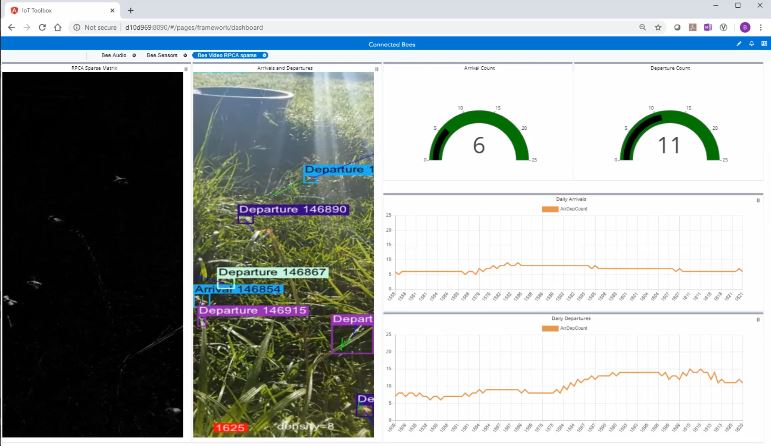
Task: Open a new browser tab
Action: pyautogui.click(x=130, y=9)
